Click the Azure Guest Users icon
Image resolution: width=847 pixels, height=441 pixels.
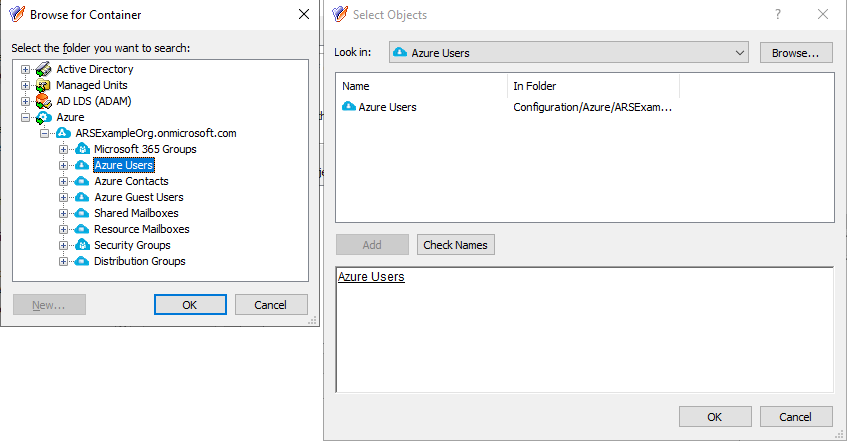[x=82, y=197]
